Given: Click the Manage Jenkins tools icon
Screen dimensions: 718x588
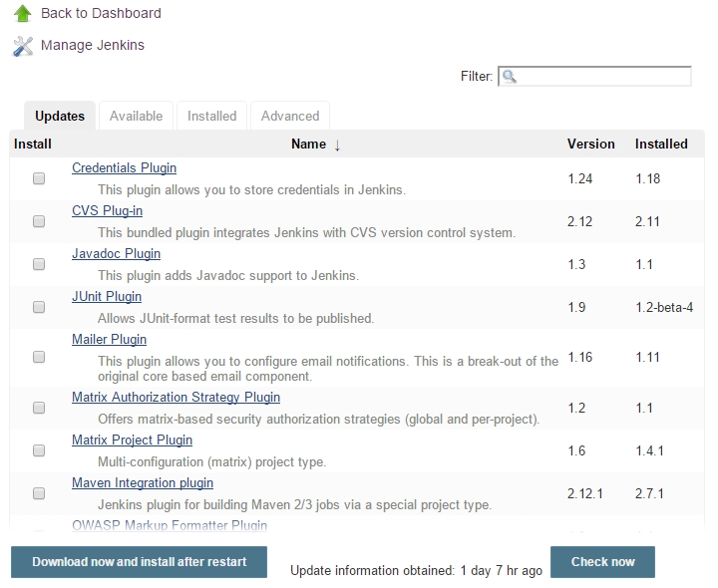Looking at the screenshot, I should click(23, 46).
